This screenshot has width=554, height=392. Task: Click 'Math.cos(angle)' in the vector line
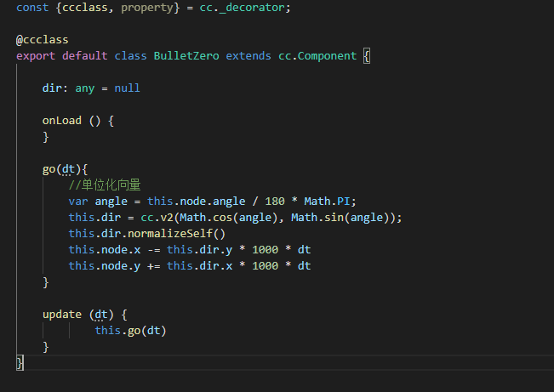click(229, 218)
